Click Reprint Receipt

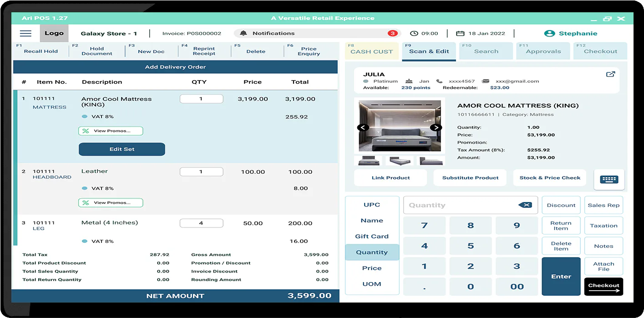click(x=204, y=51)
